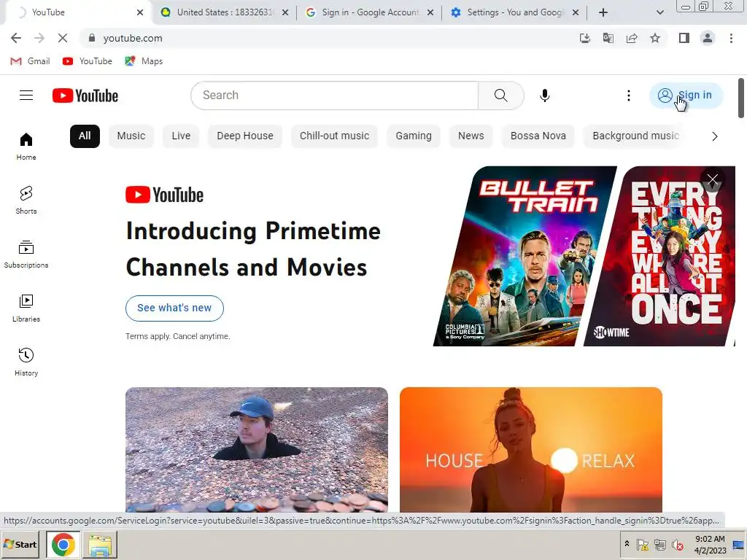Open Shorts in the sidebar

tap(26, 200)
